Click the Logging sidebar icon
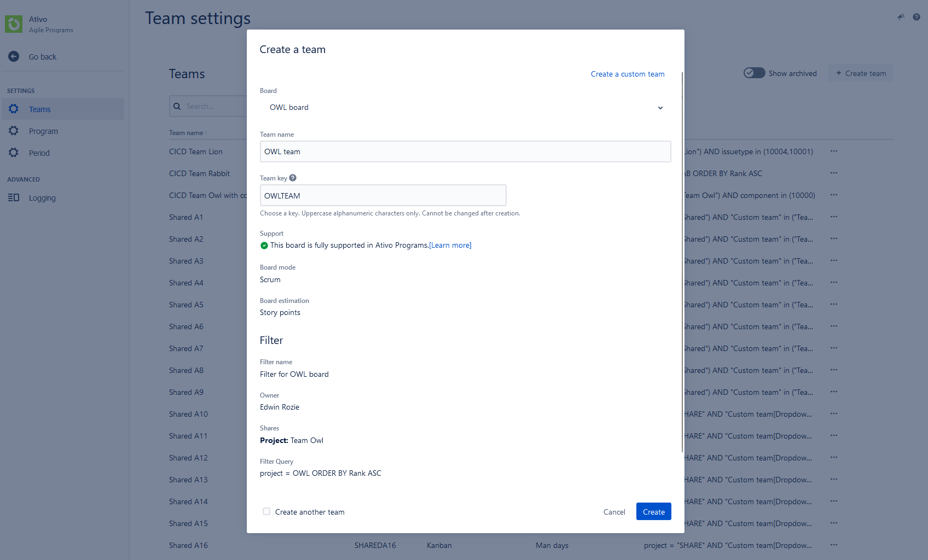This screenshot has height=560, width=928. coord(14,198)
